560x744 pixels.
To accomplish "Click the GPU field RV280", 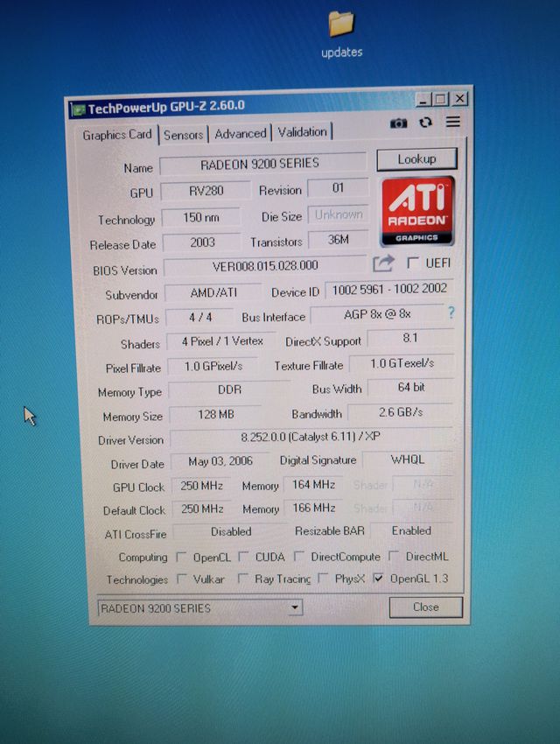I will [x=206, y=191].
